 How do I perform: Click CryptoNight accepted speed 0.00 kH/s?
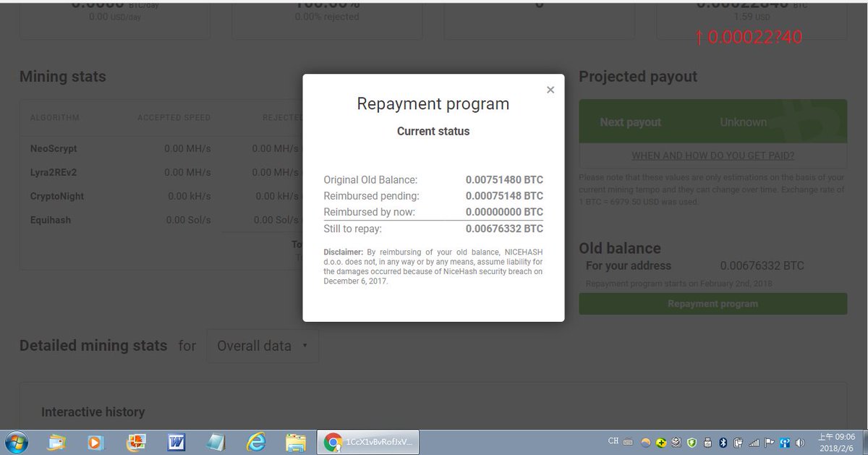click(x=190, y=196)
